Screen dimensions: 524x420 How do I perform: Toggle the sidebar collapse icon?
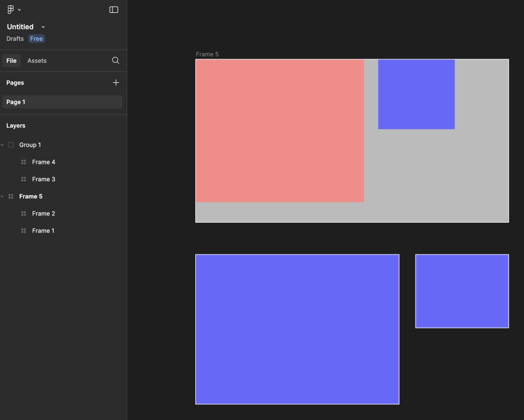[x=114, y=10]
